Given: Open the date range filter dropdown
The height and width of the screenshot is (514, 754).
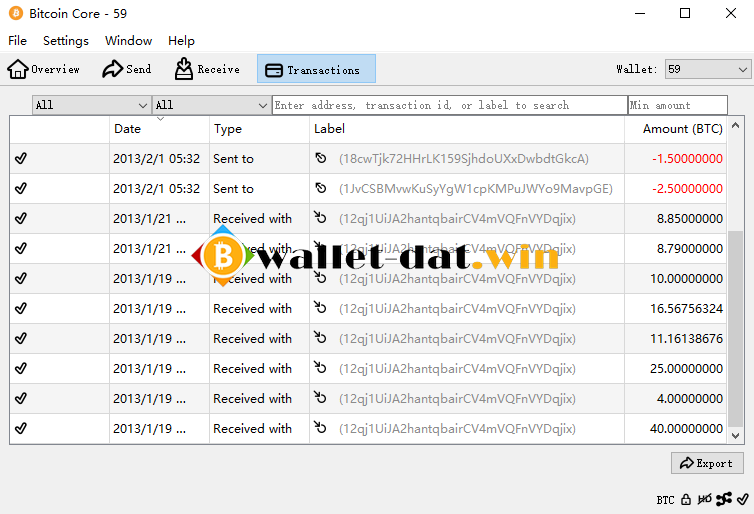Looking at the screenshot, I should (91, 105).
